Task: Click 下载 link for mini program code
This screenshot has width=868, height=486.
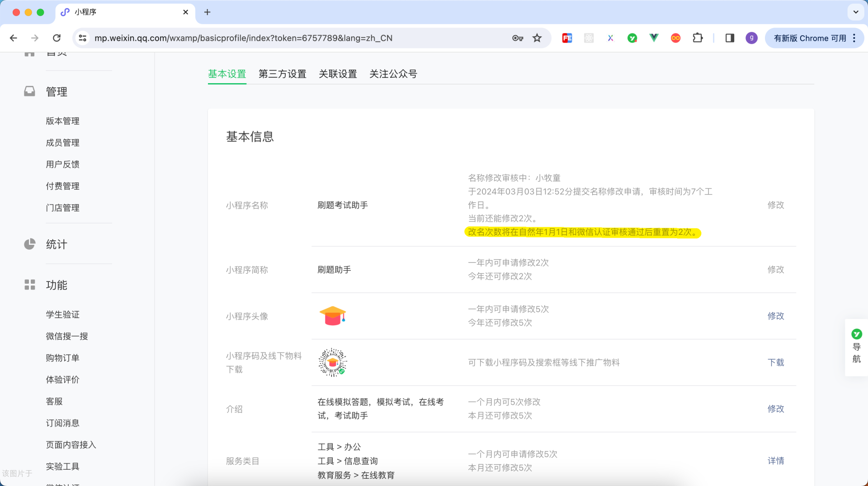Action: tap(775, 362)
